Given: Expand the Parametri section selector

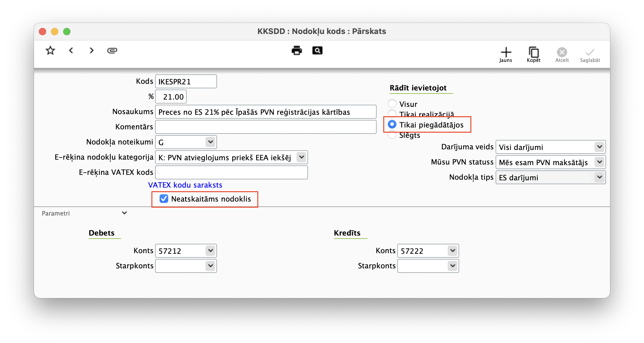Looking at the screenshot, I should (124, 213).
